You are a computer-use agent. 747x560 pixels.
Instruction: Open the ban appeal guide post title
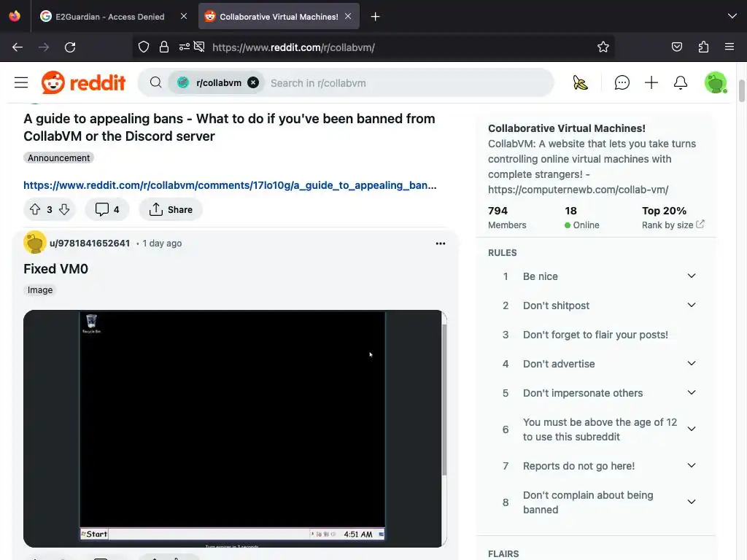(x=229, y=127)
